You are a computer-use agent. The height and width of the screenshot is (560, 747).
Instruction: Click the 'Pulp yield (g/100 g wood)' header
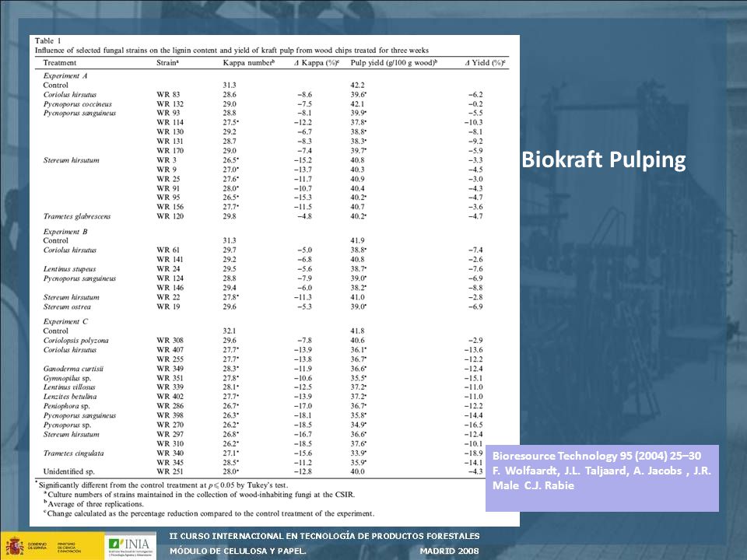point(394,62)
